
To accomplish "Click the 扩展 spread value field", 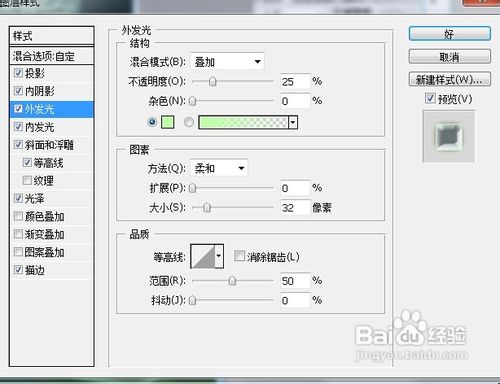I will point(295,188).
